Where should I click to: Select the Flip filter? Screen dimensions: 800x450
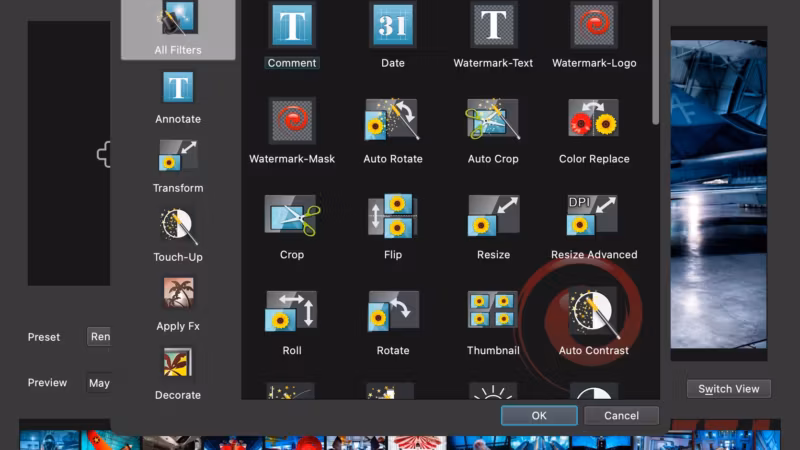[393, 227]
